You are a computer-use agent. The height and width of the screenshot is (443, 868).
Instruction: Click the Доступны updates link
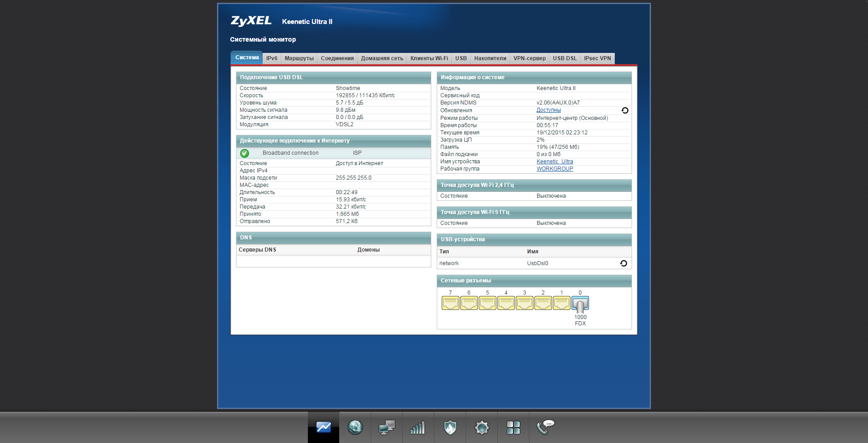click(x=549, y=110)
